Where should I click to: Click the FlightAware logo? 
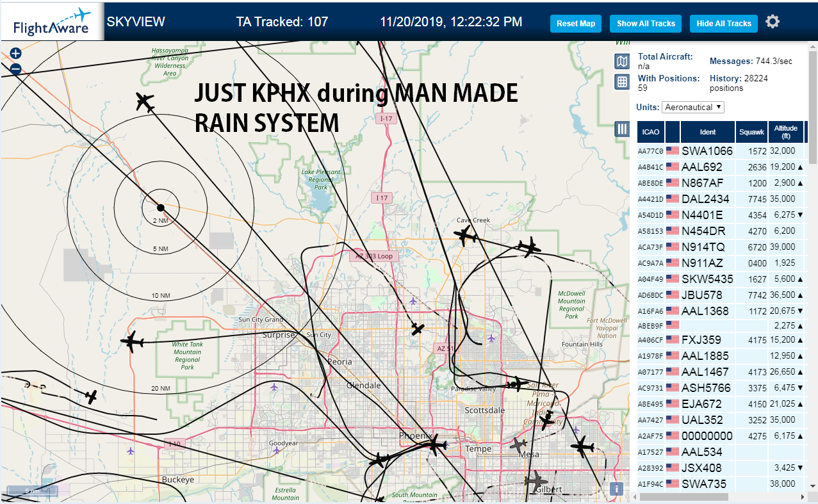click(53, 22)
